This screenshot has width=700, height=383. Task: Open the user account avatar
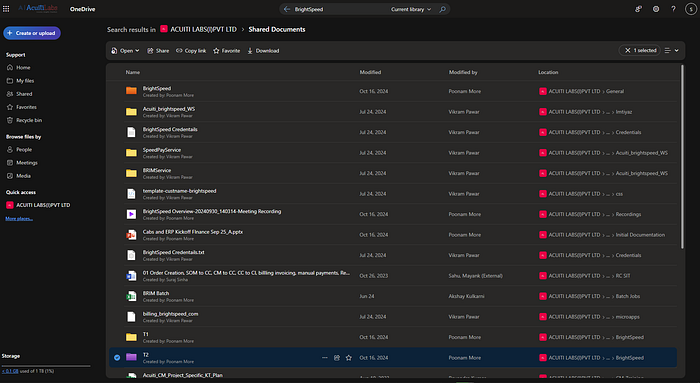click(691, 9)
